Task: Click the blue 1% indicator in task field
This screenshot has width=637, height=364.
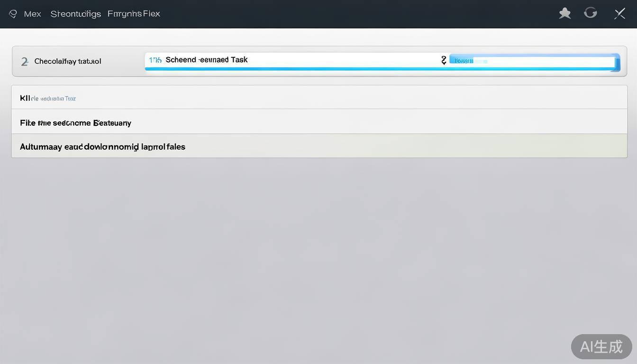Action: (x=155, y=60)
